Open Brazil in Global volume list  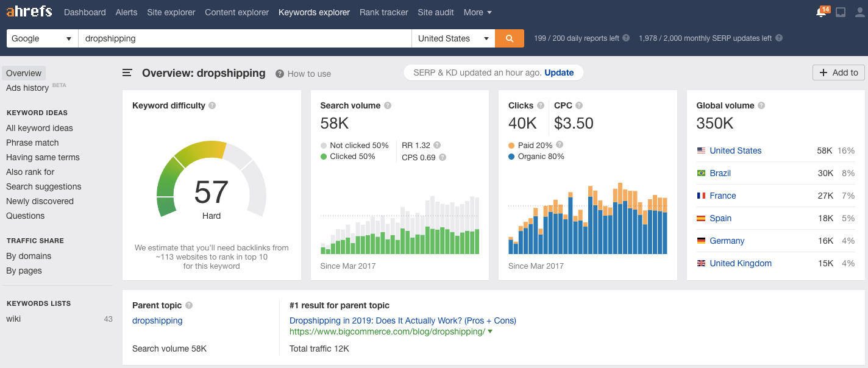[720, 173]
